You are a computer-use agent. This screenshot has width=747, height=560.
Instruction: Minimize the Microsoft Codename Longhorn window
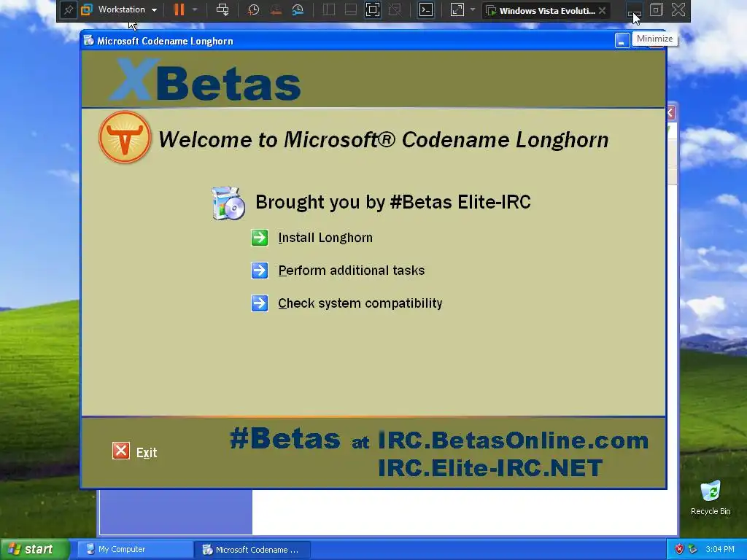click(622, 41)
